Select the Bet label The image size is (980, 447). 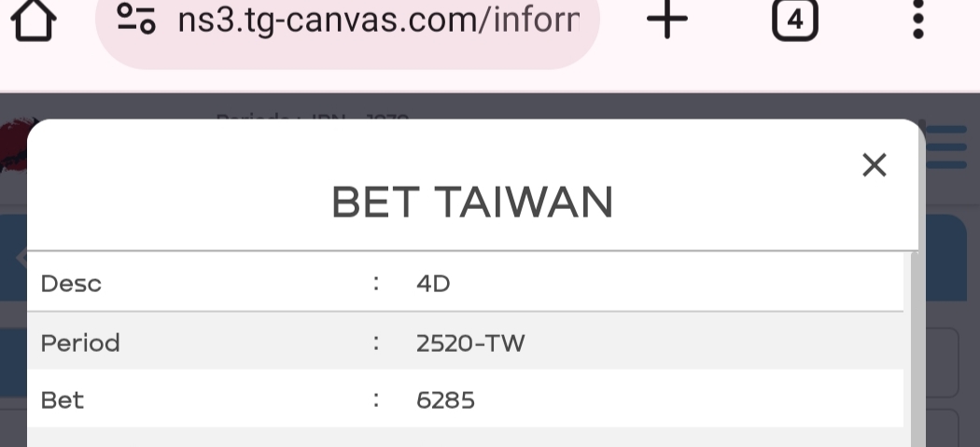pyautogui.click(x=63, y=400)
